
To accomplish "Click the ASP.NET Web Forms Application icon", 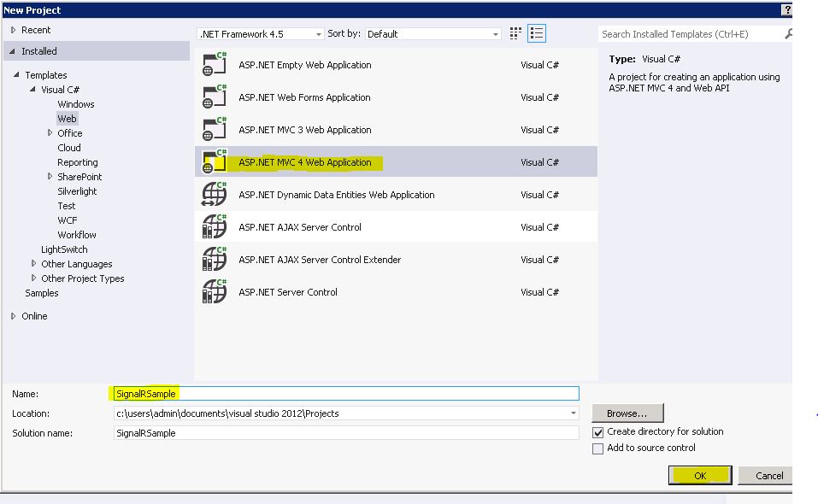I will [215, 98].
